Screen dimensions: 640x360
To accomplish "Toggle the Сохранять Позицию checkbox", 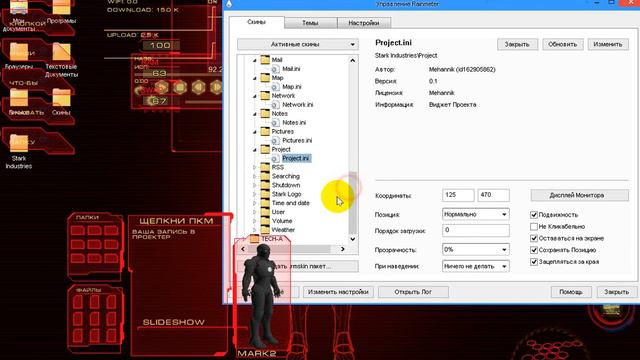I will (x=534, y=250).
